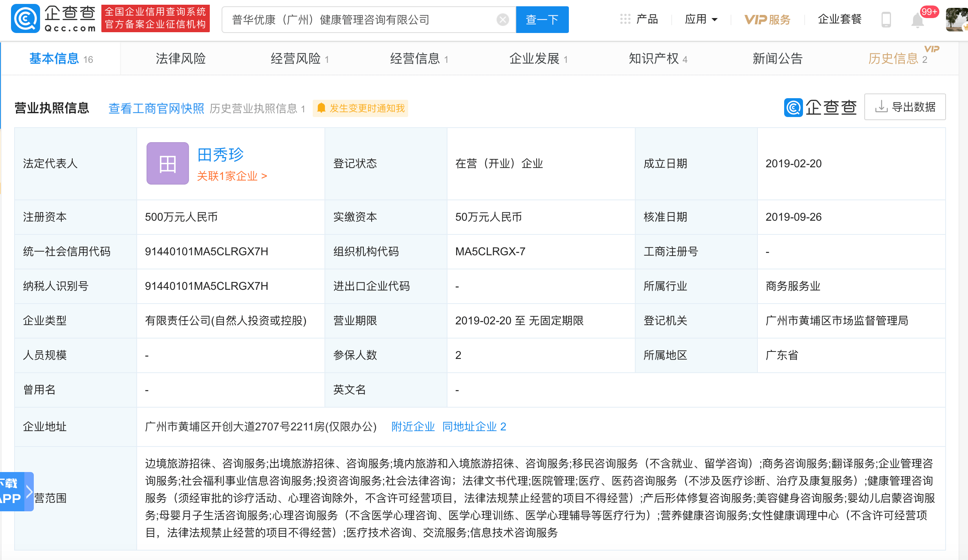This screenshot has height=560, width=968.
Task: Click the mobile app icon in top bar
Action: point(885,19)
